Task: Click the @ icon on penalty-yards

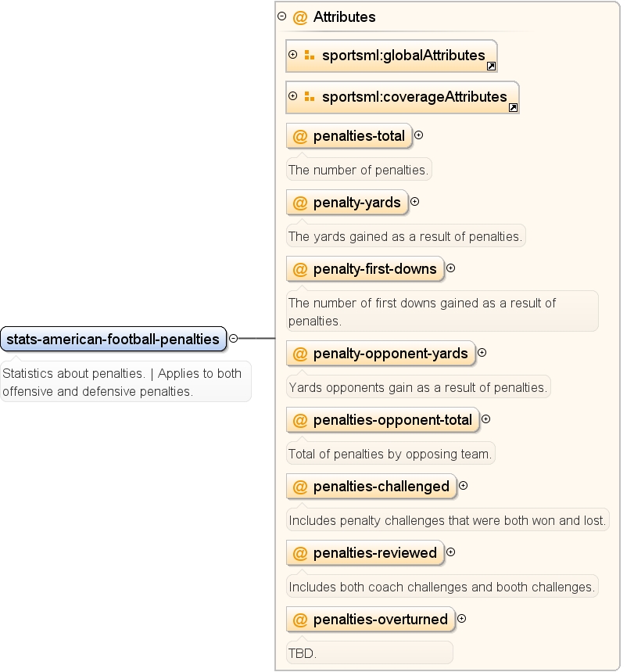Action: (x=300, y=203)
